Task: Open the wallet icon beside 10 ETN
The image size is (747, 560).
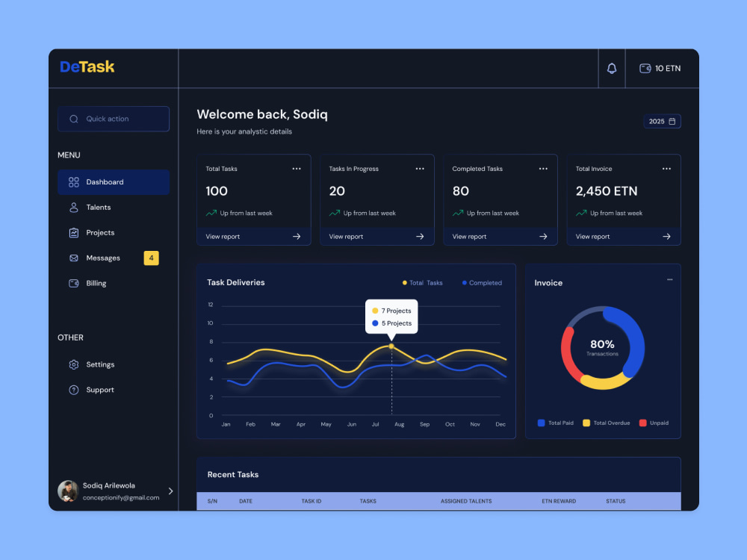Action: pos(645,69)
